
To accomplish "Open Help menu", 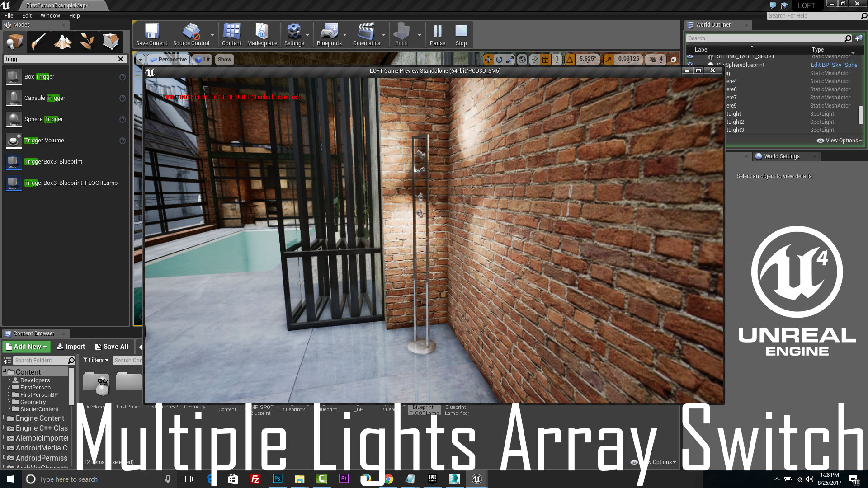I will click(74, 15).
